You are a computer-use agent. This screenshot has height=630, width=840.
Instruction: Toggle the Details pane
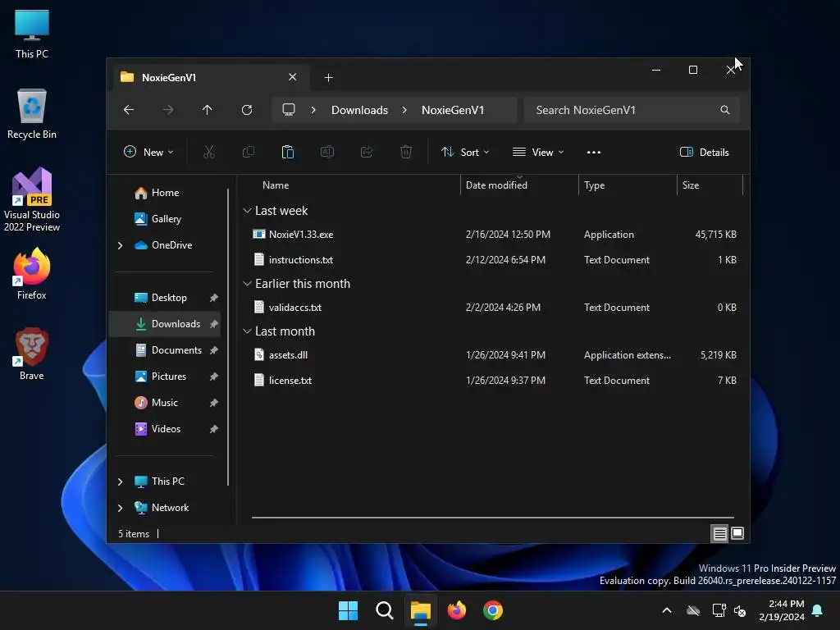(704, 152)
